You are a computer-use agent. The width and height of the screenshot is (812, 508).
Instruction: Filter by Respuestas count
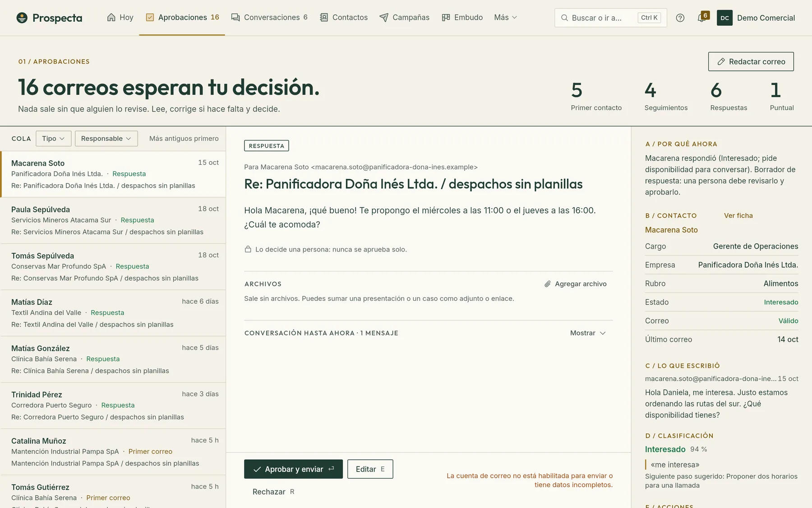click(x=729, y=96)
